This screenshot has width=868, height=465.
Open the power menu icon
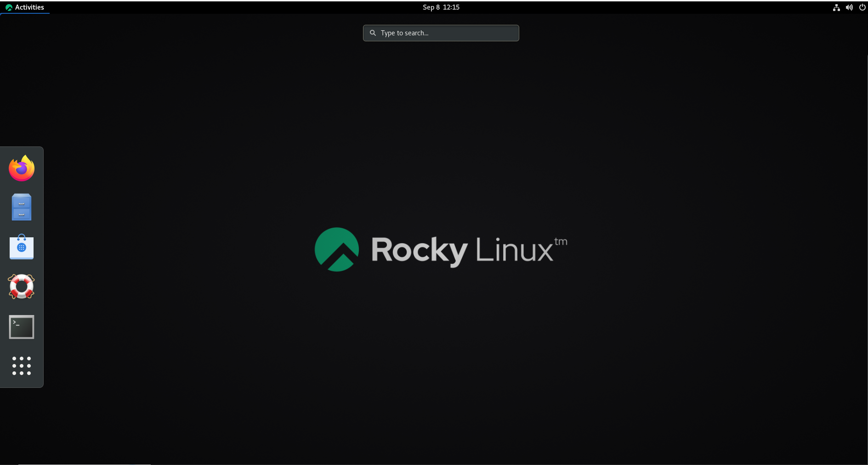[x=862, y=7]
